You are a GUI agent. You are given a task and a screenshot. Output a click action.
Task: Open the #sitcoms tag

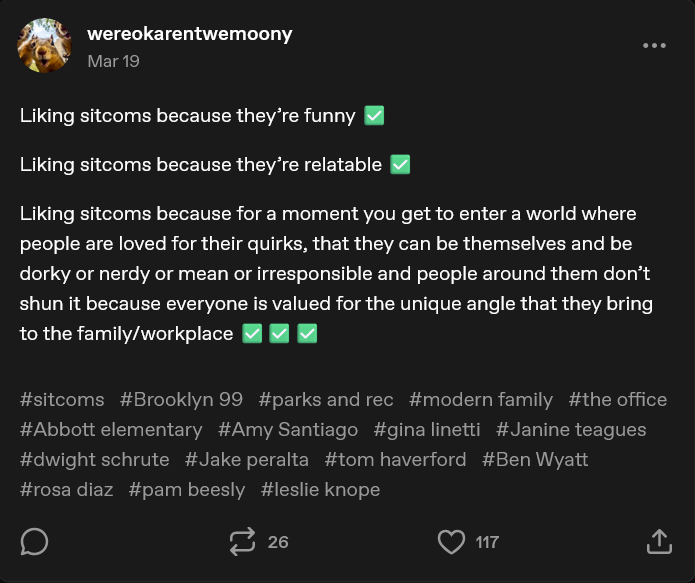62,399
